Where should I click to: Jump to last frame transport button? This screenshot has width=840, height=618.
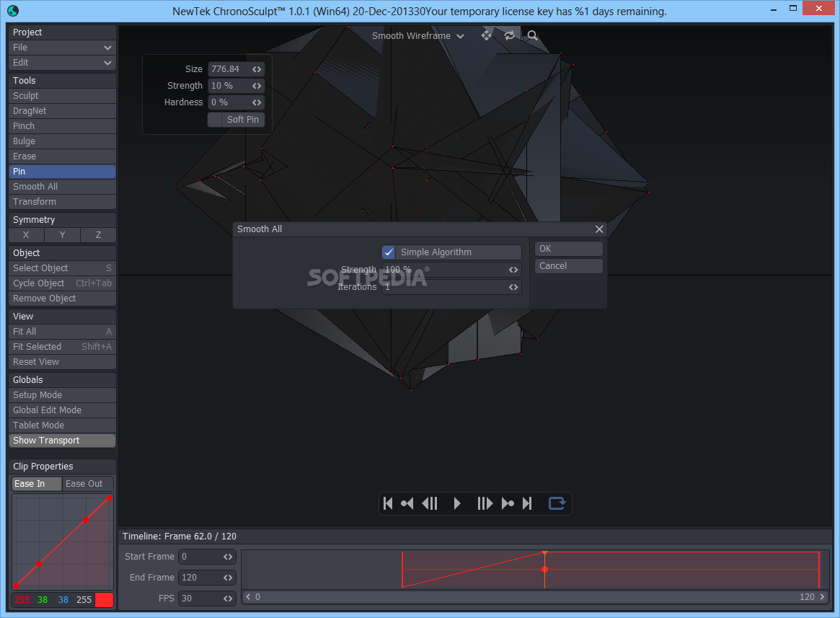click(527, 503)
